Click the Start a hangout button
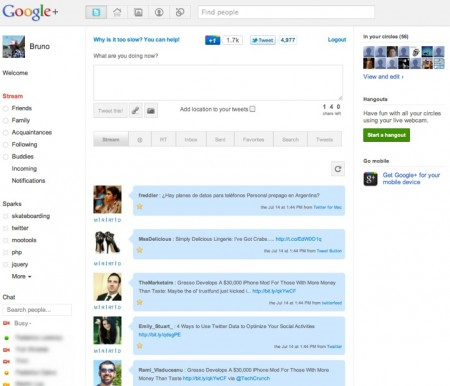Image resolution: width=450 pixels, height=386 pixels. 386,135
